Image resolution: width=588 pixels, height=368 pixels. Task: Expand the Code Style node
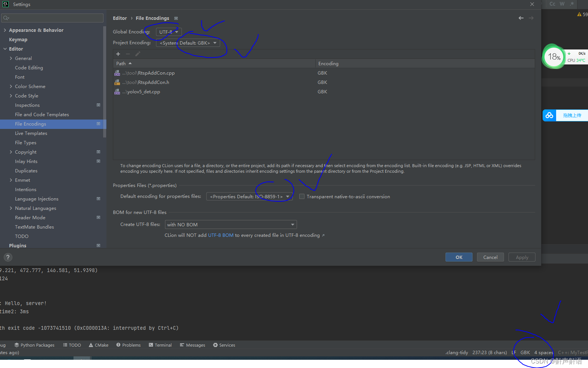tap(11, 96)
